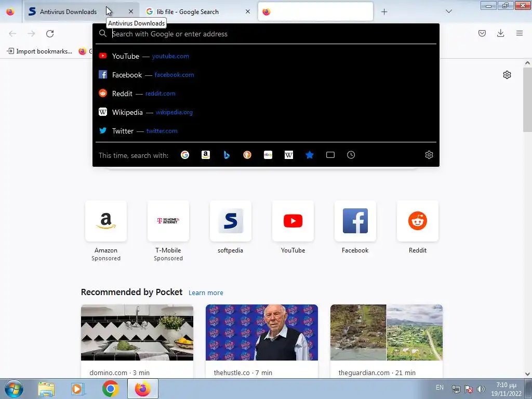Focus the Search with Google address field
Screen dimensions: 532x399
point(266,34)
